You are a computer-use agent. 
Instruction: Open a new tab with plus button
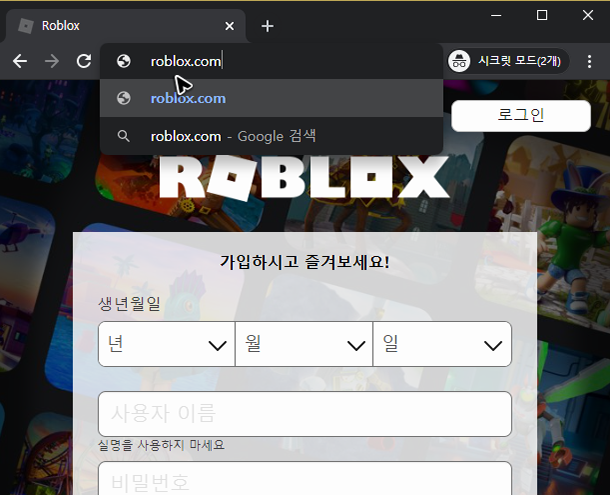267,26
